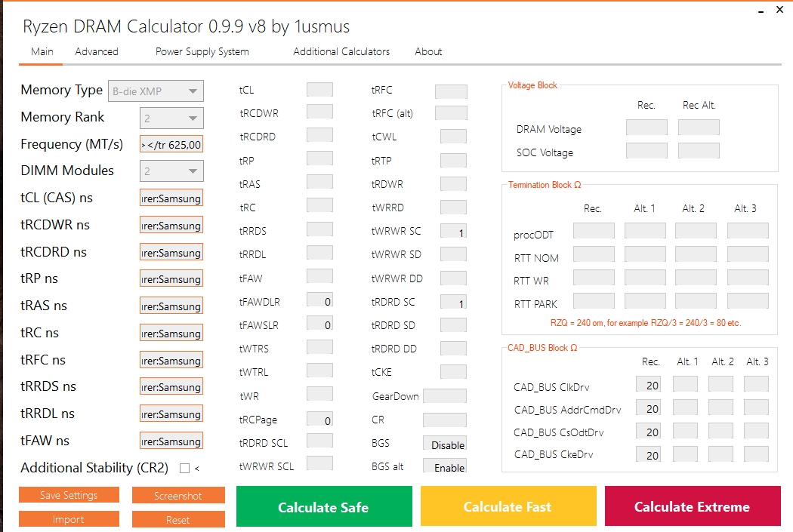Expand the Memory Rank dropdown
This screenshot has height=532, width=793.
171,118
